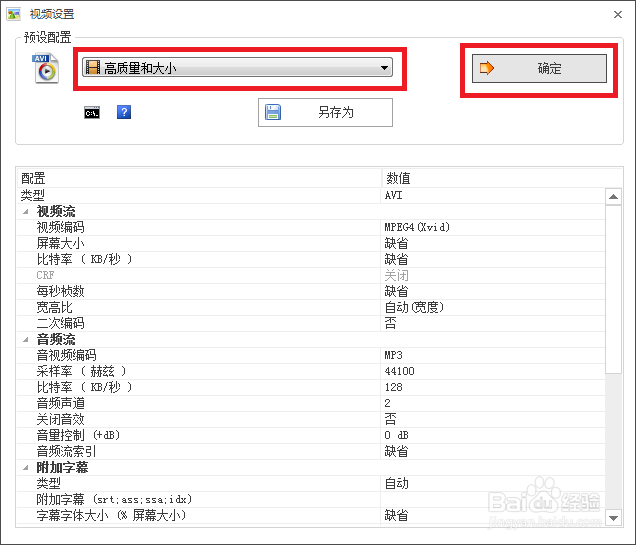Click the AVI format file icon
Image resolution: width=636 pixels, height=545 pixels.
click(x=45, y=68)
